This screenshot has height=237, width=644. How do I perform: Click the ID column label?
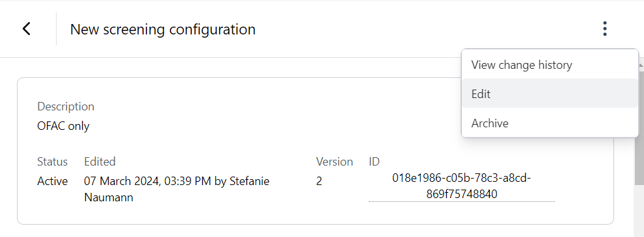(374, 162)
